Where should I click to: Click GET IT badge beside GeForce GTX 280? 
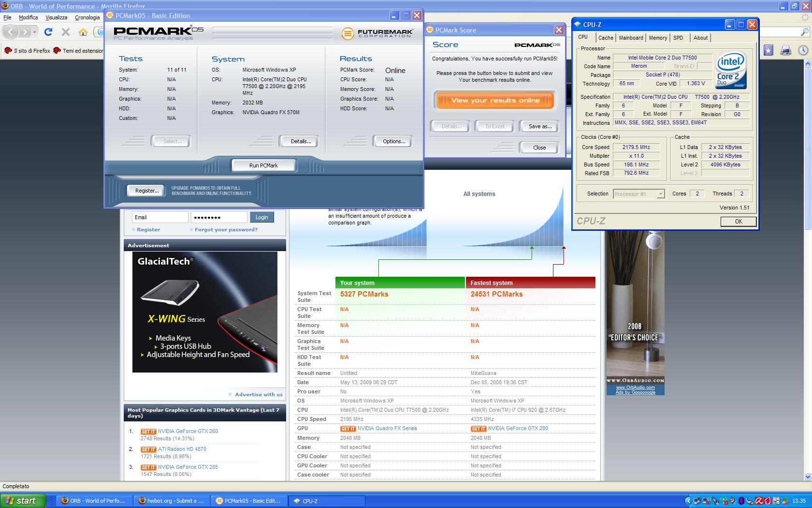(x=478, y=429)
